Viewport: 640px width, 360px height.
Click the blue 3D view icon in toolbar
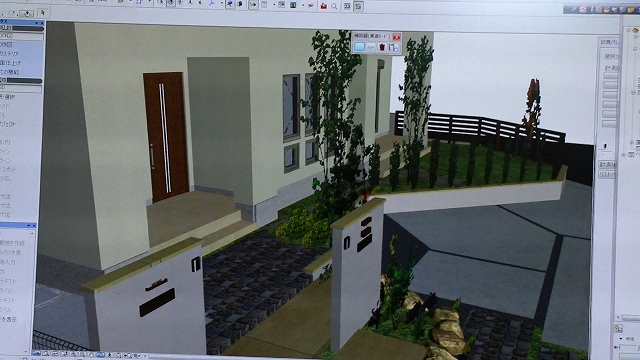[230, 4]
